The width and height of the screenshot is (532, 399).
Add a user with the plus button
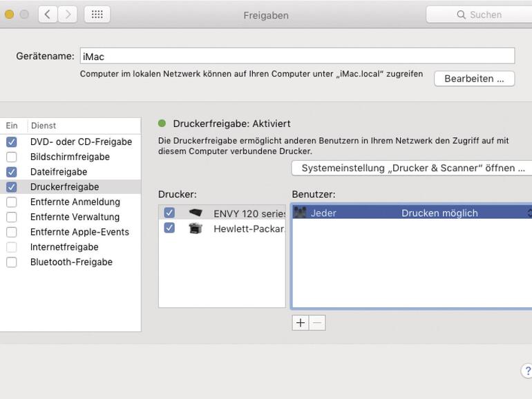301,323
